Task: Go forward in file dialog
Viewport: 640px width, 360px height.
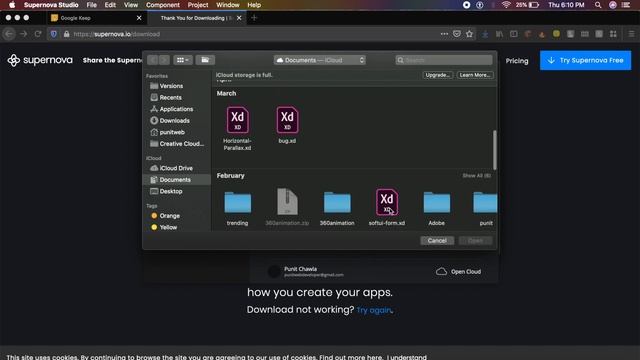Action: click(164, 60)
